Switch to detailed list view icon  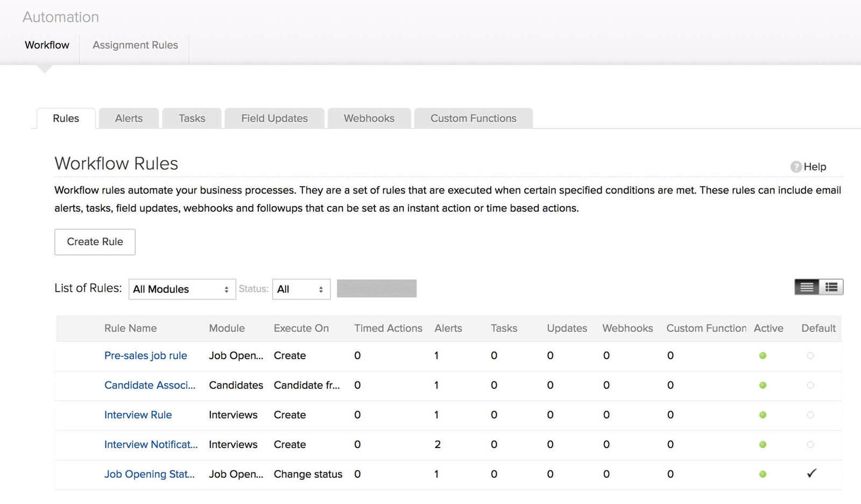831,287
